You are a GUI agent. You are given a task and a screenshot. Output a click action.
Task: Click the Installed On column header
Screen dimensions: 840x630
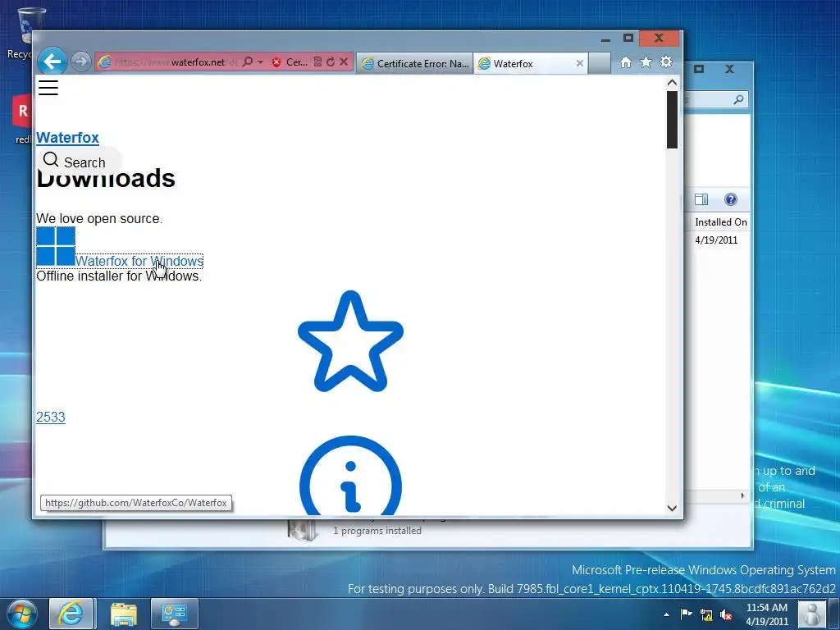(720, 221)
